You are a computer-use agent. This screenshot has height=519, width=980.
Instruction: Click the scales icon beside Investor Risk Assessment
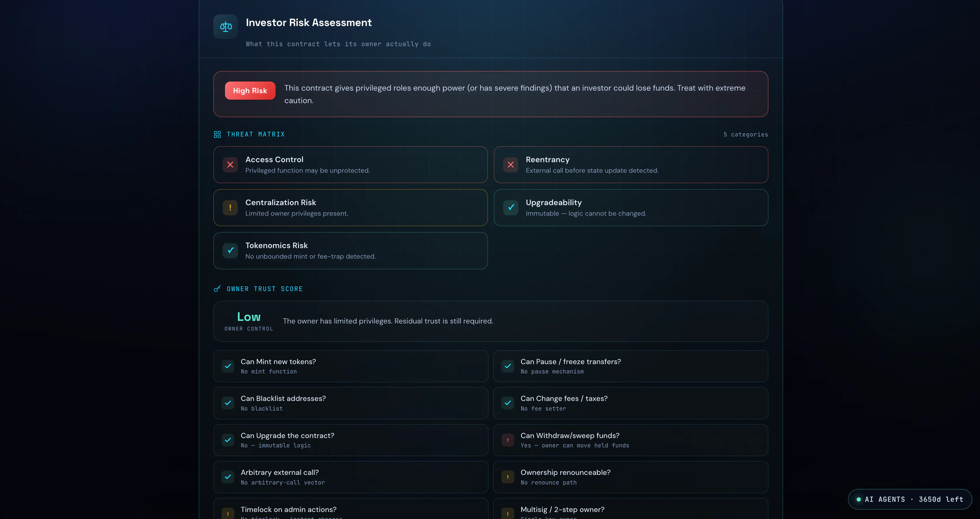(x=226, y=27)
